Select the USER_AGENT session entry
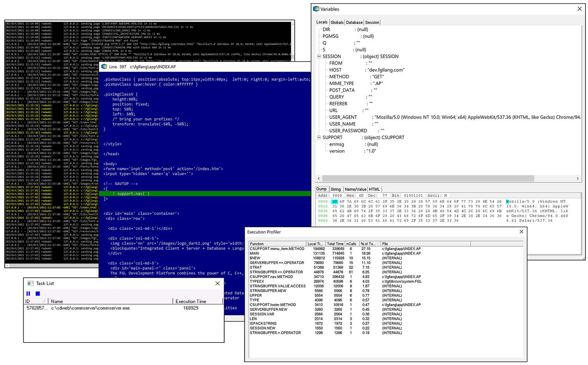588x365 pixels. (455, 117)
